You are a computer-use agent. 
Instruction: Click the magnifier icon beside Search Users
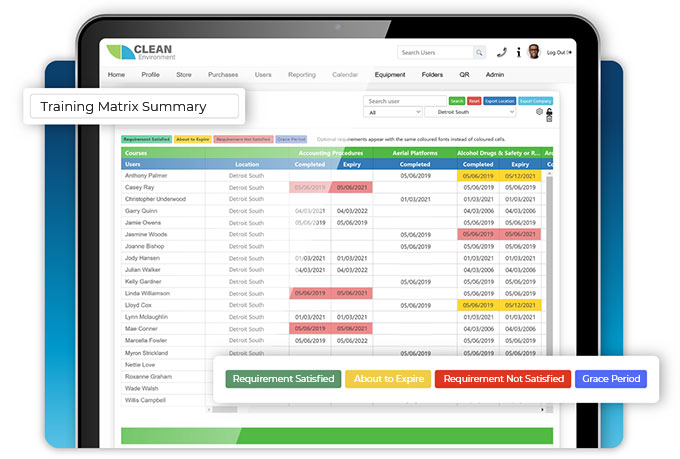pos(480,52)
